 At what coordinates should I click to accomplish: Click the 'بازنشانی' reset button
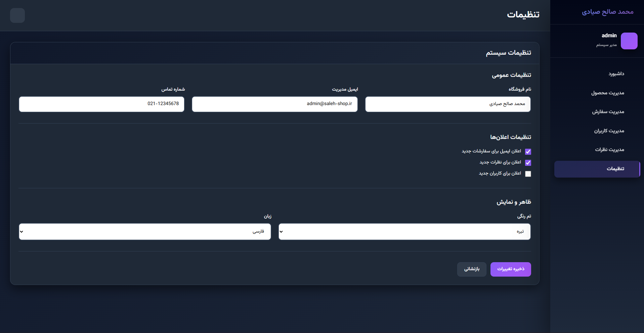[x=472, y=269]
